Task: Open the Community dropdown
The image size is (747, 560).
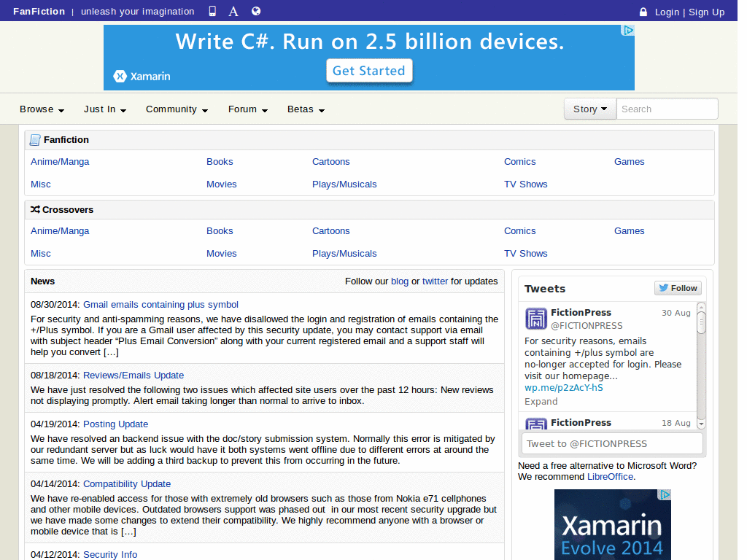Action: point(177,109)
